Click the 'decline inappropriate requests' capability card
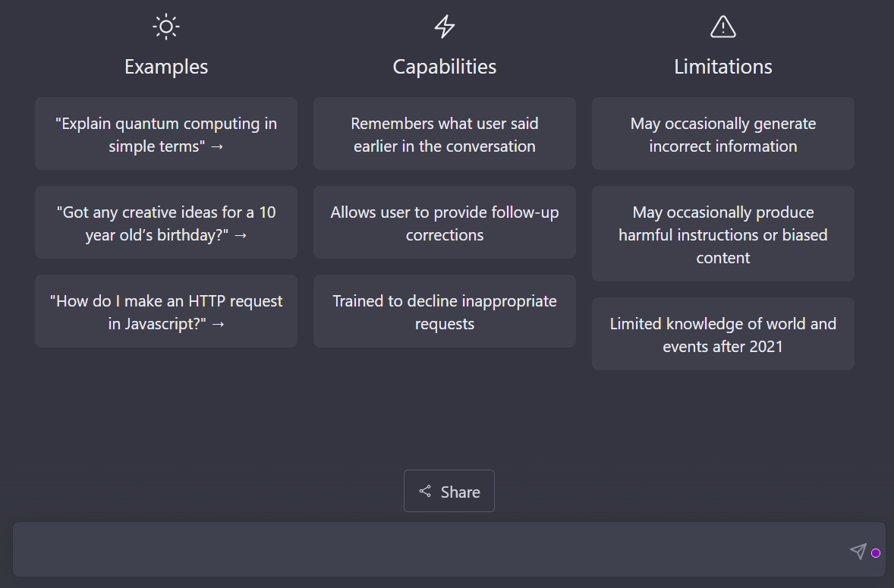Screen dimensions: 894x588 tap(444, 311)
